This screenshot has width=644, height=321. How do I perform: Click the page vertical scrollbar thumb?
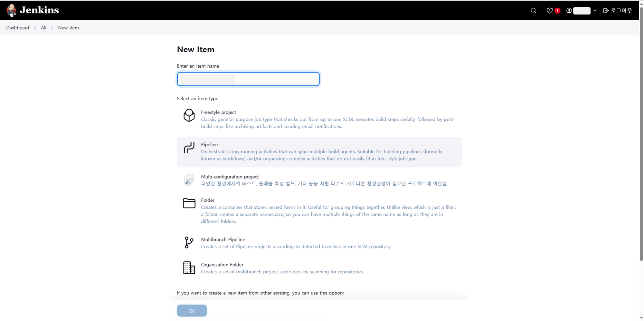(641, 134)
